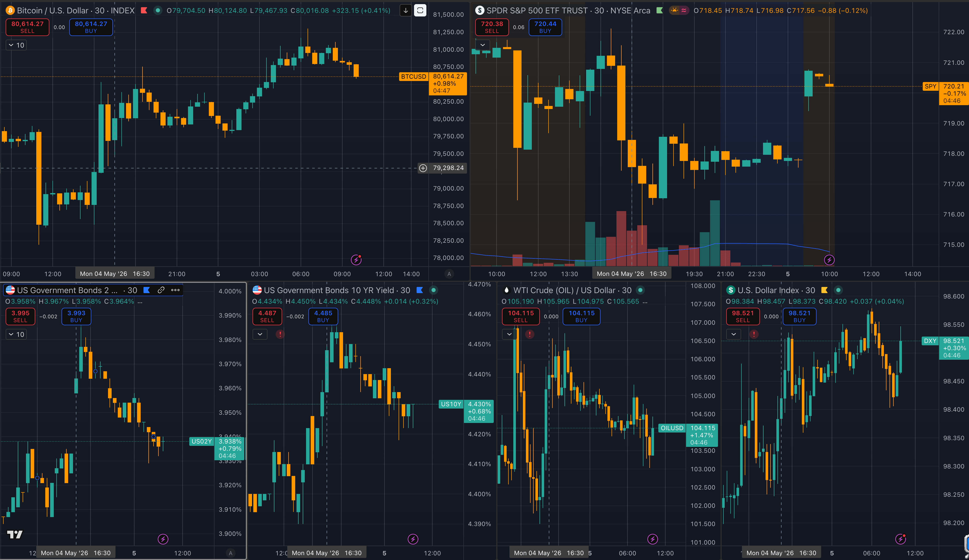Click BUY 4.485 on 10 YR Yield chart

[323, 316]
